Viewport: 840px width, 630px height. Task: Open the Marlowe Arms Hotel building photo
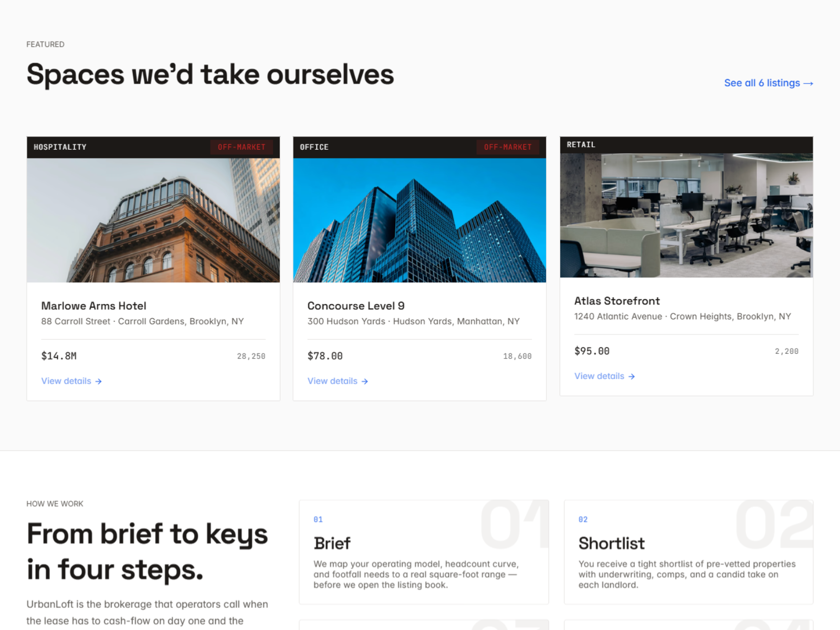click(x=153, y=220)
